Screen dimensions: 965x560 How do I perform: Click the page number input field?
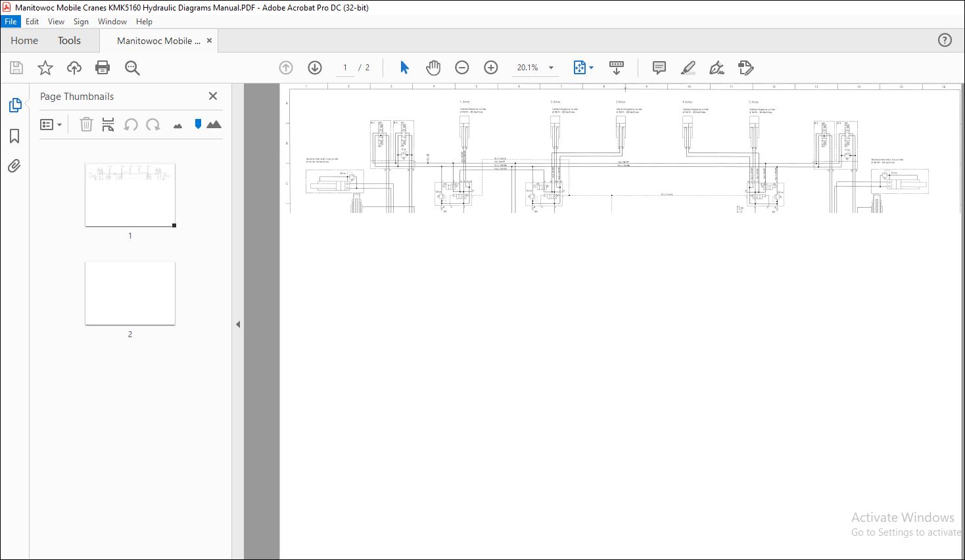point(345,68)
